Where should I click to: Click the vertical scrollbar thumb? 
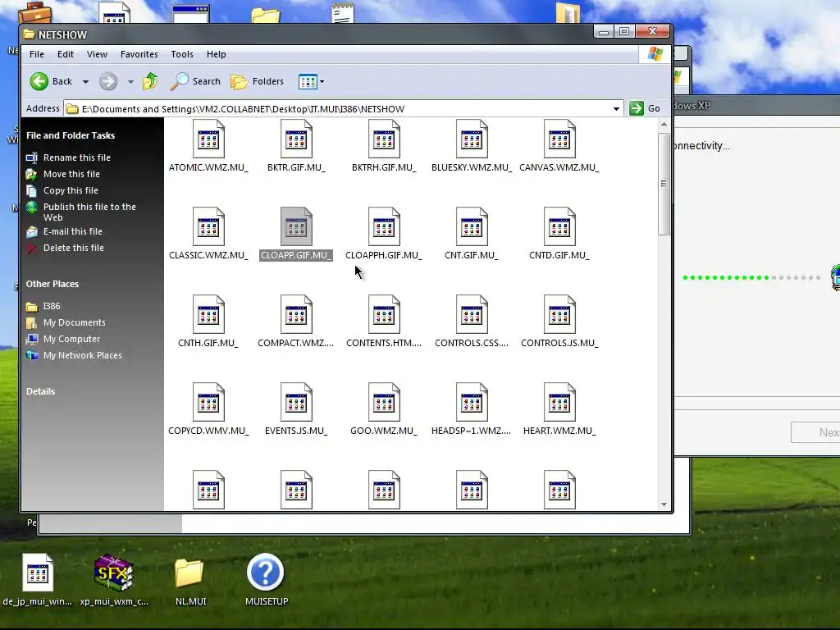point(664,184)
